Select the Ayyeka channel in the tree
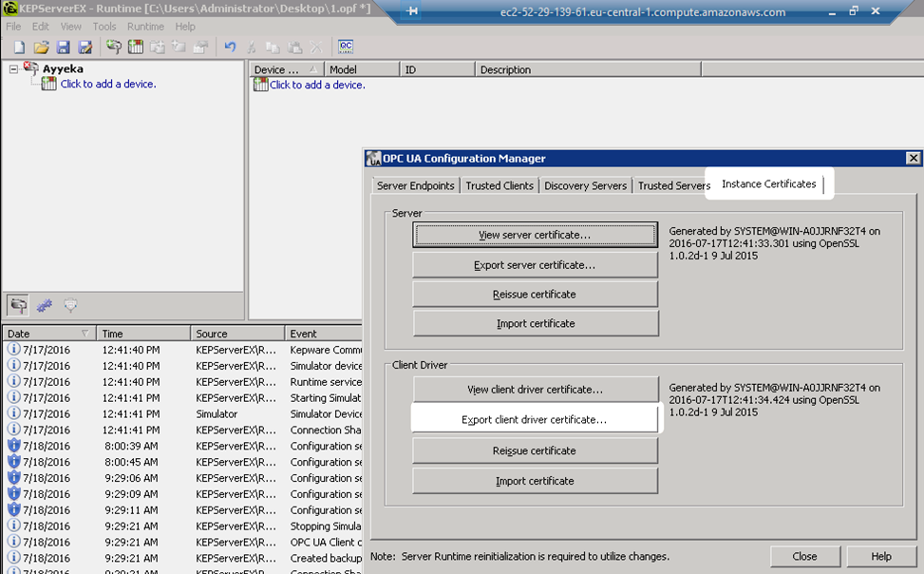This screenshot has width=924, height=574. [x=63, y=69]
